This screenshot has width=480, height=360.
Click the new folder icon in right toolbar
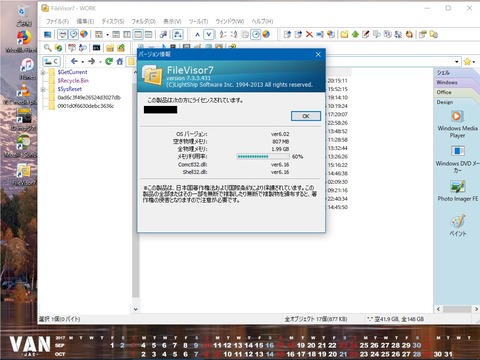(x=344, y=34)
